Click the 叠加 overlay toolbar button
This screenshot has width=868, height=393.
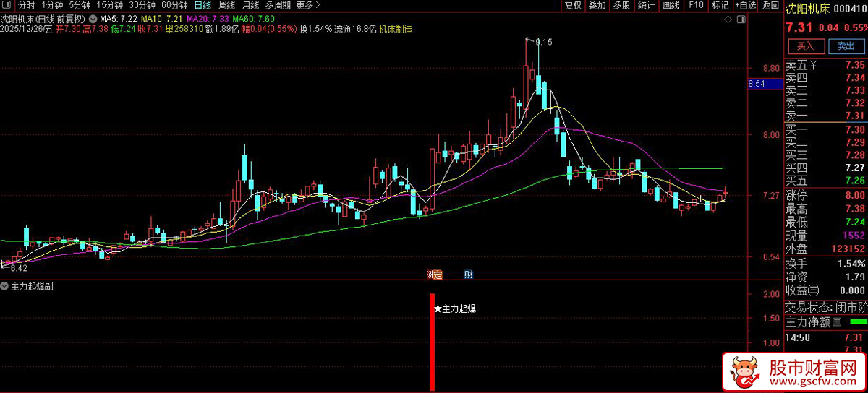[x=597, y=5]
